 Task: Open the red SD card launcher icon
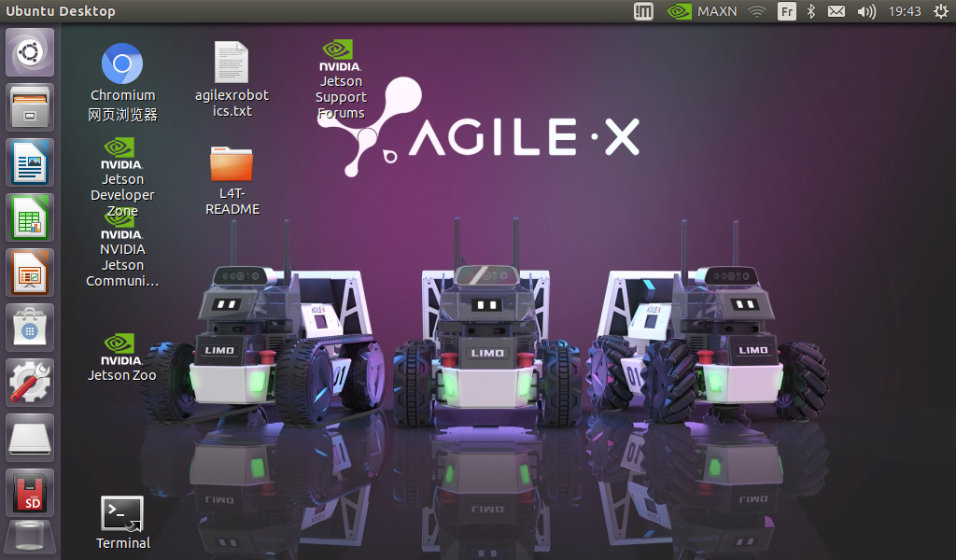(x=30, y=493)
